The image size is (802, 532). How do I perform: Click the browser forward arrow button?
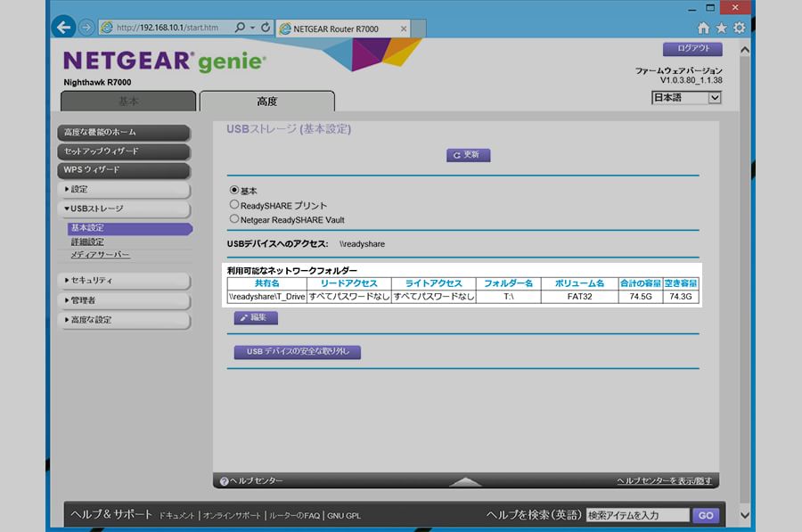click(86, 28)
